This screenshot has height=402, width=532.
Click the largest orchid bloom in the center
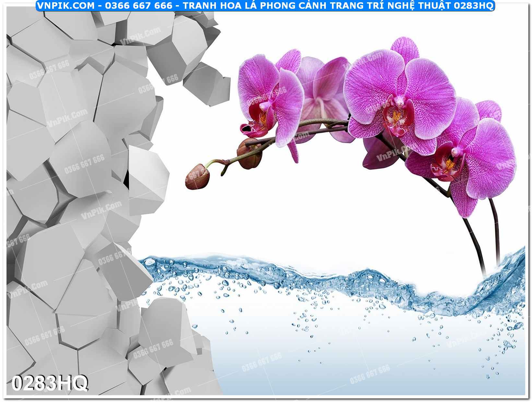(x=399, y=97)
